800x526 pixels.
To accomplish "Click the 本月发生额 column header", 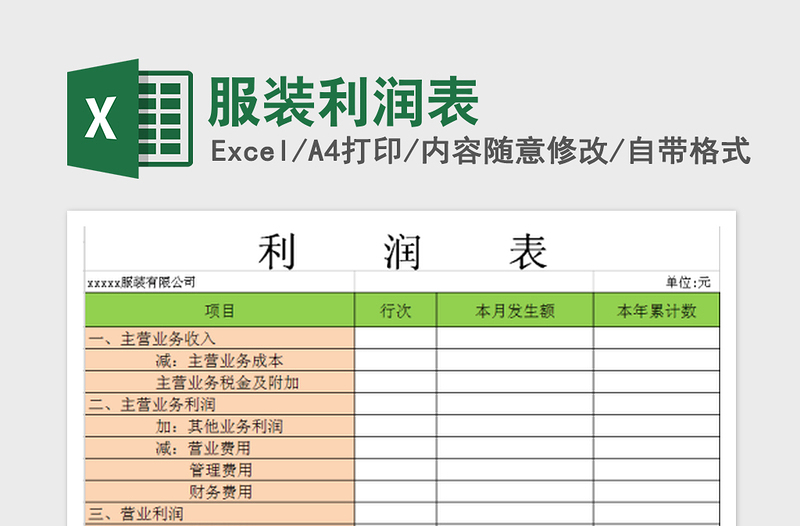I will coord(515,310).
